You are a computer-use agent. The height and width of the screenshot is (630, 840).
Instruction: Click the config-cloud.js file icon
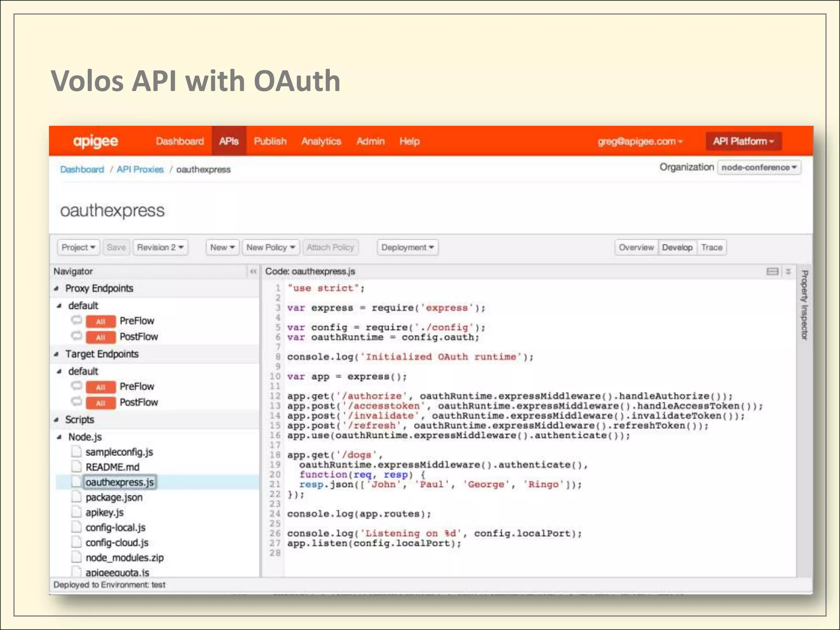click(x=76, y=543)
